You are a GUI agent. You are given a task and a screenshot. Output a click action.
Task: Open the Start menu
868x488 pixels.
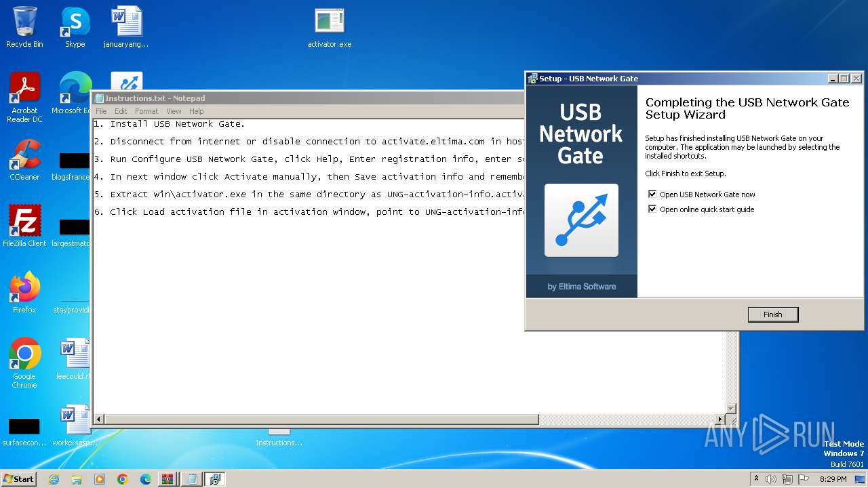pyautogui.click(x=18, y=479)
